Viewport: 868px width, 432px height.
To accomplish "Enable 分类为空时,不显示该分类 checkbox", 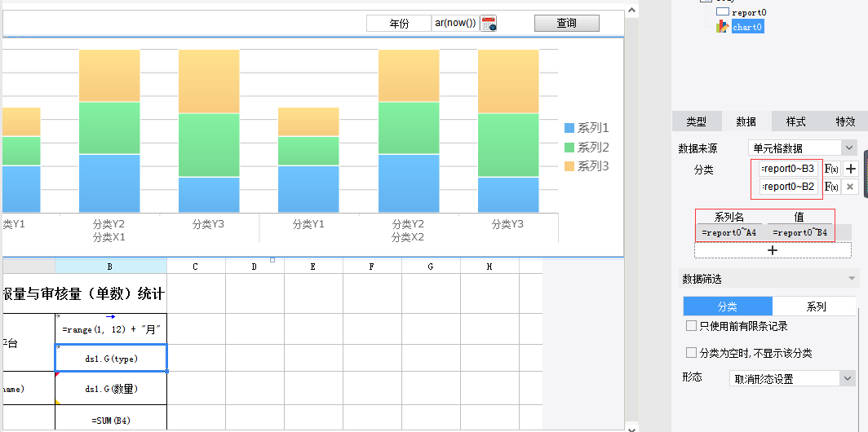I will [x=691, y=353].
